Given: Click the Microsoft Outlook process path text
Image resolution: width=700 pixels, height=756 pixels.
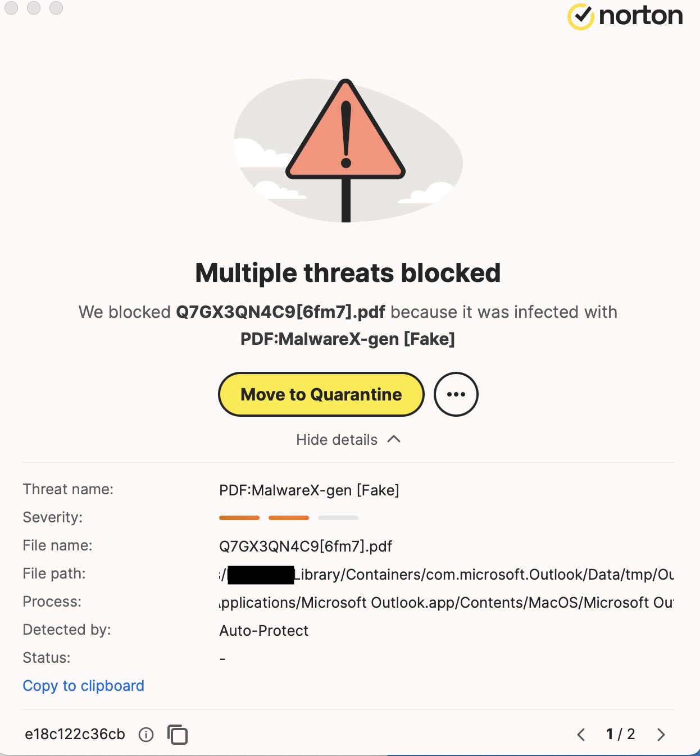Looking at the screenshot, I should click(x=446, y=603).
